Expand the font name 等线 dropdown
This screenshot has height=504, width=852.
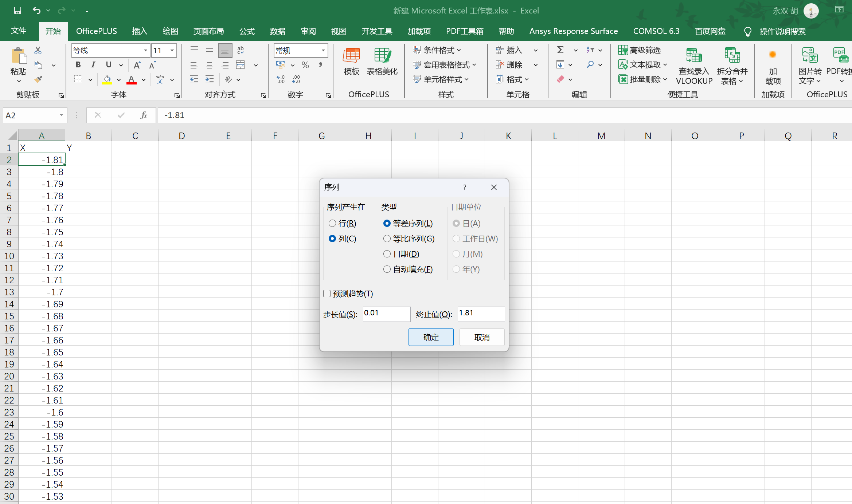click(x=145, y=50)
